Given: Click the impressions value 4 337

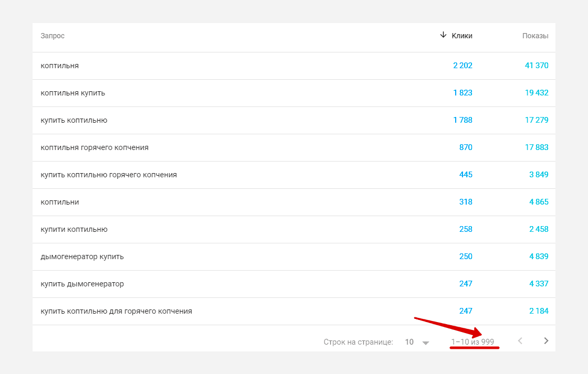Looking at the screenshot, I should (539, 284).
